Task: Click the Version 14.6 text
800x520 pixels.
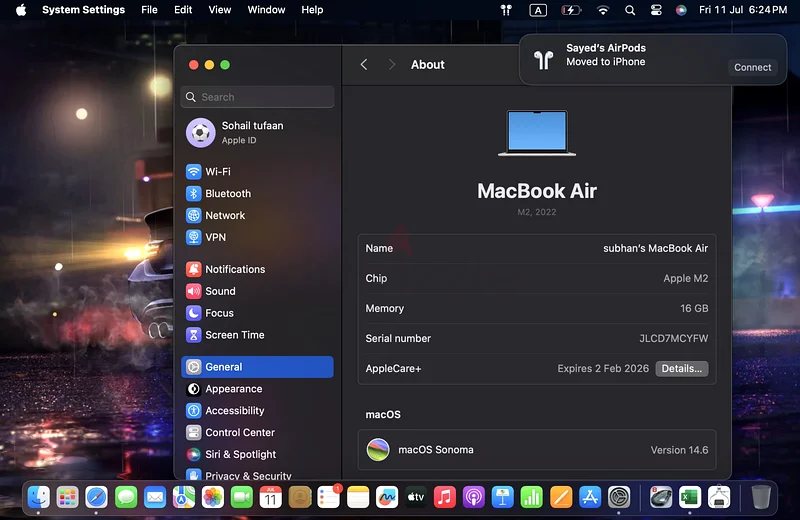Action: 679,450
